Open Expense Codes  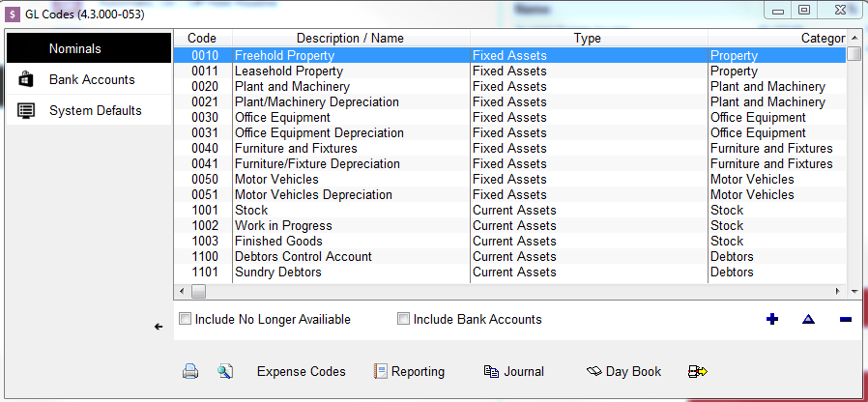point(302,371)
